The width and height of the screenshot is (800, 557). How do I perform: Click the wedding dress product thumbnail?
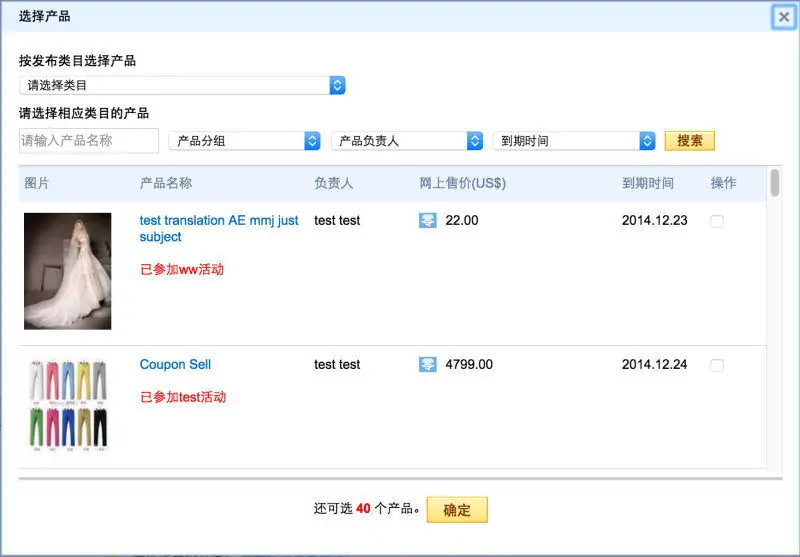pos(68,271)
